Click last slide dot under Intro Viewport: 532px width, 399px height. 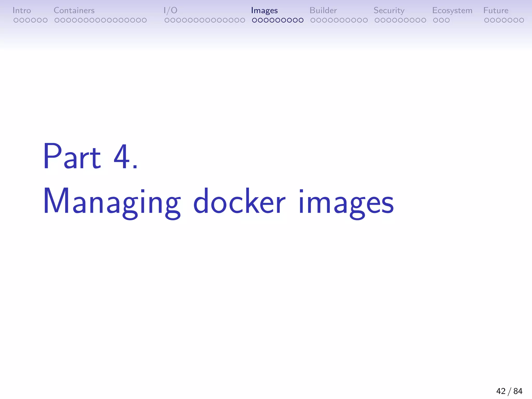point(45,20)
